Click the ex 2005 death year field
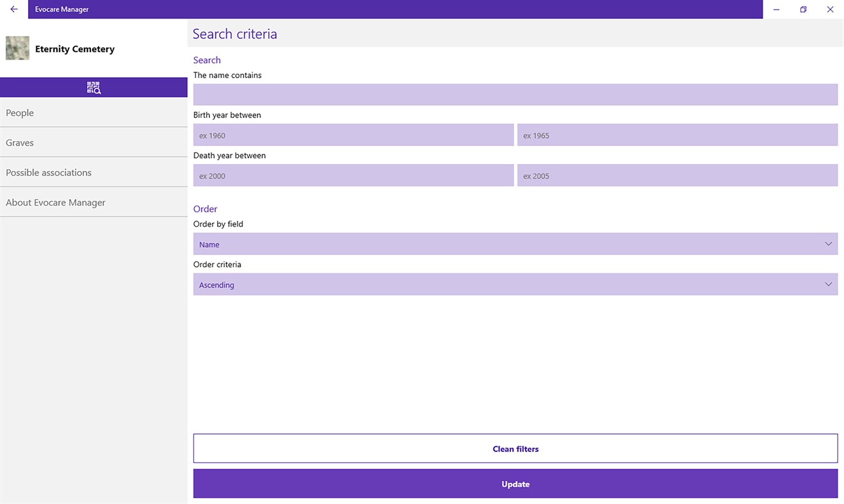Viewport: 844px width, 504px height. coord(677,175)
